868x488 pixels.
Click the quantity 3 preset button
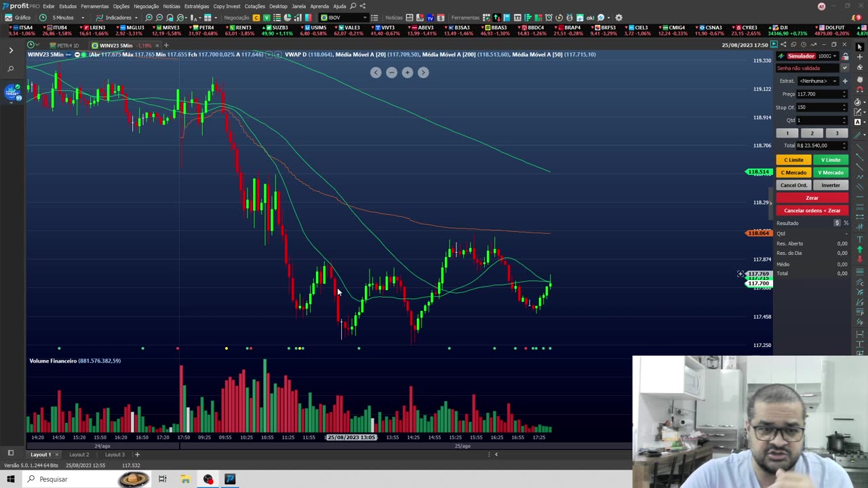pyautogui.click(x=837, y=133)
